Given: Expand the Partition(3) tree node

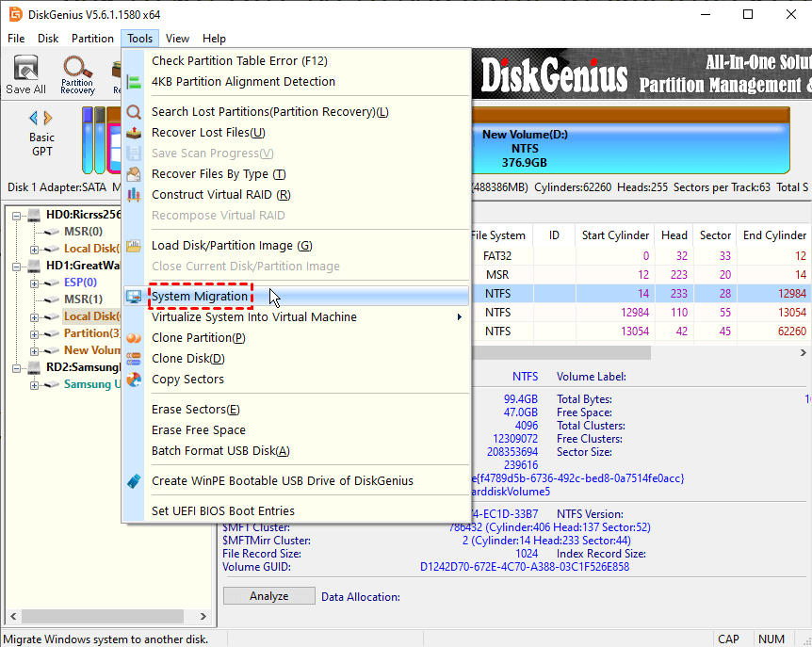Looking at the screenshot, I should 34,334.
